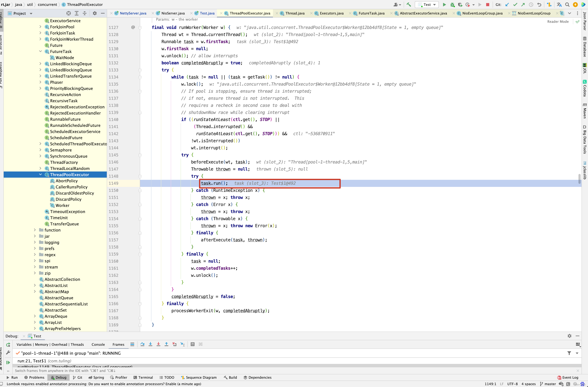Click the Step Over debugger icon
The image size is (588, 387).
(142, 344)
